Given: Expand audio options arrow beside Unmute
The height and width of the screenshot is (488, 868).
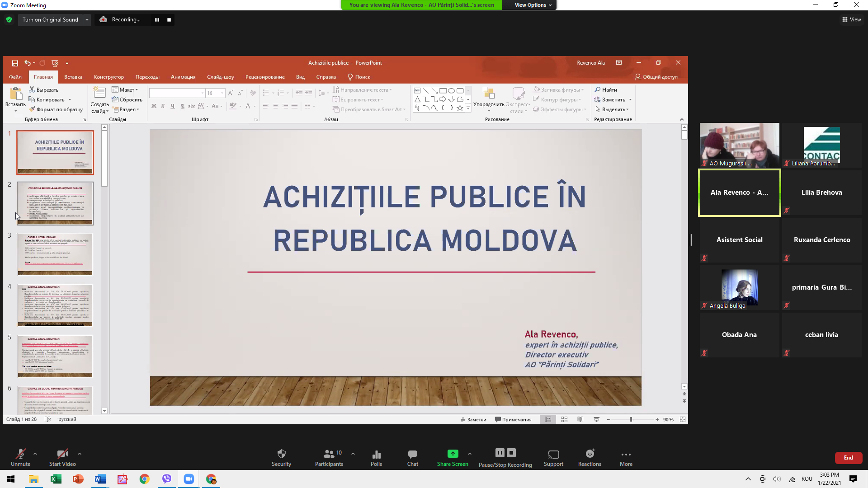Looking at the screenshot, I should click(x=35, y=454).
